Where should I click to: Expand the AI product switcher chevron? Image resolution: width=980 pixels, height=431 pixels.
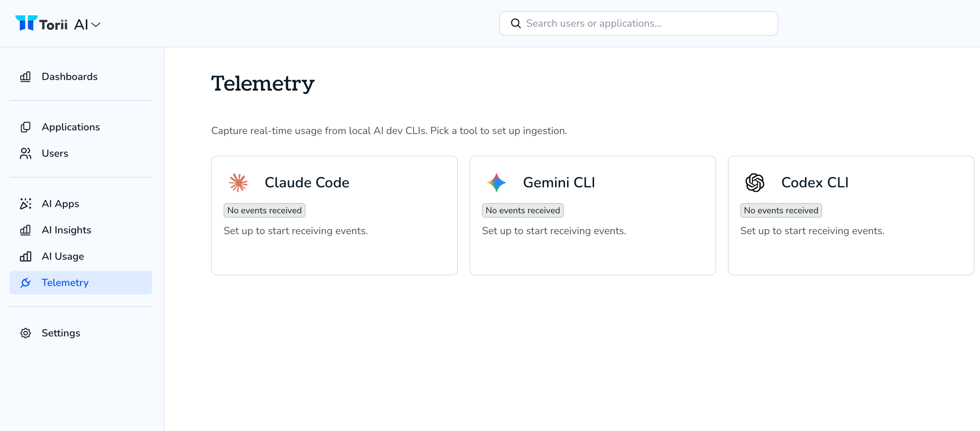pos(96,25)
